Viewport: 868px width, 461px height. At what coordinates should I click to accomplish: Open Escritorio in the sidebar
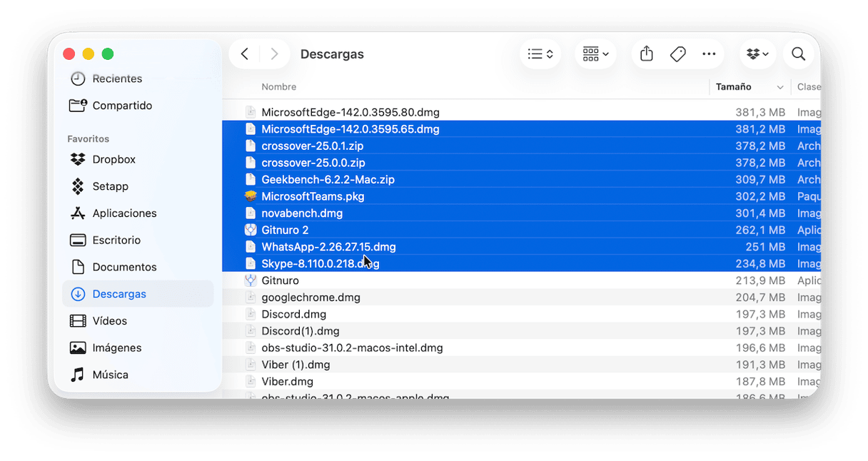tap(138, 240)
